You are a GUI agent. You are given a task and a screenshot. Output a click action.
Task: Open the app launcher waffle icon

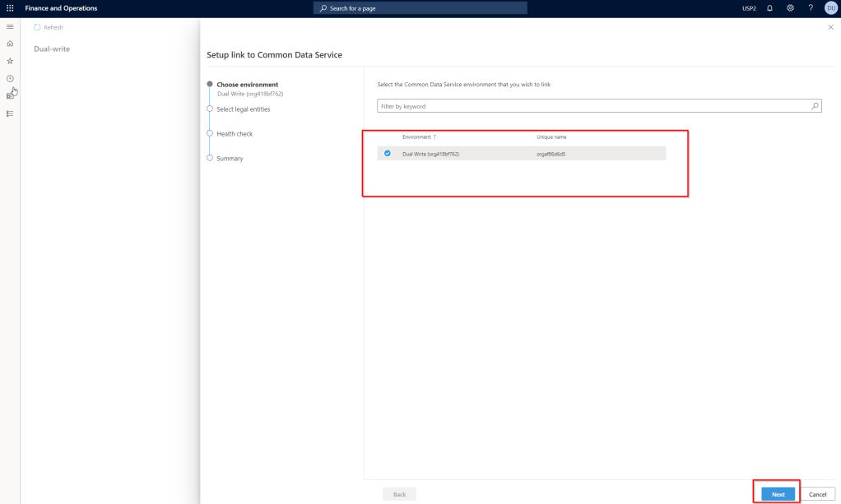(10, 8)
